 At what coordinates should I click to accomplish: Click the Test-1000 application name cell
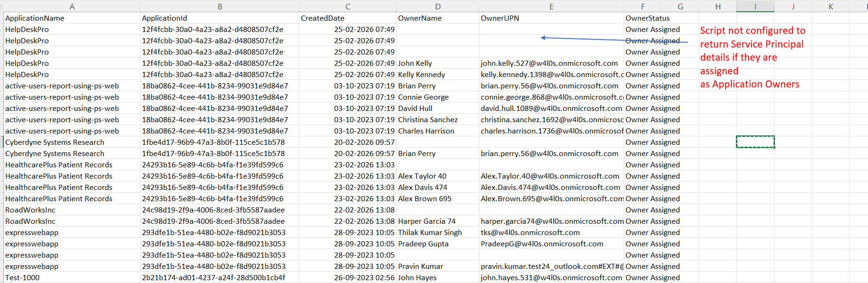point(23,277)
